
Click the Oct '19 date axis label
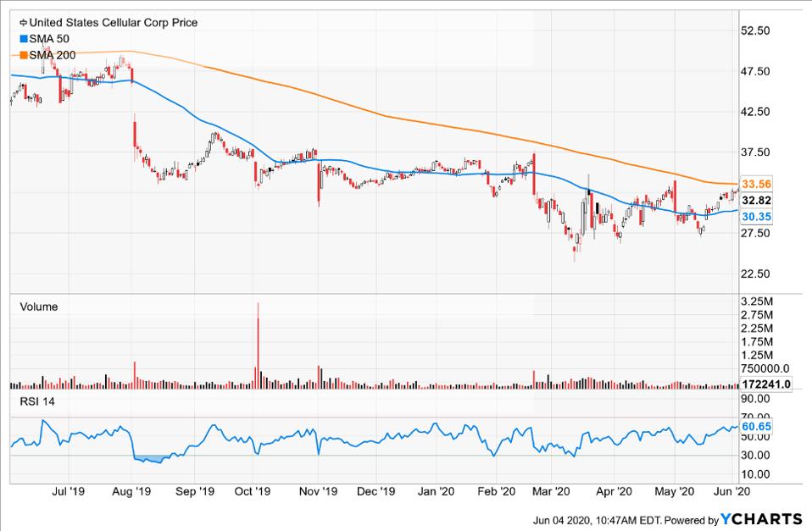253,492
